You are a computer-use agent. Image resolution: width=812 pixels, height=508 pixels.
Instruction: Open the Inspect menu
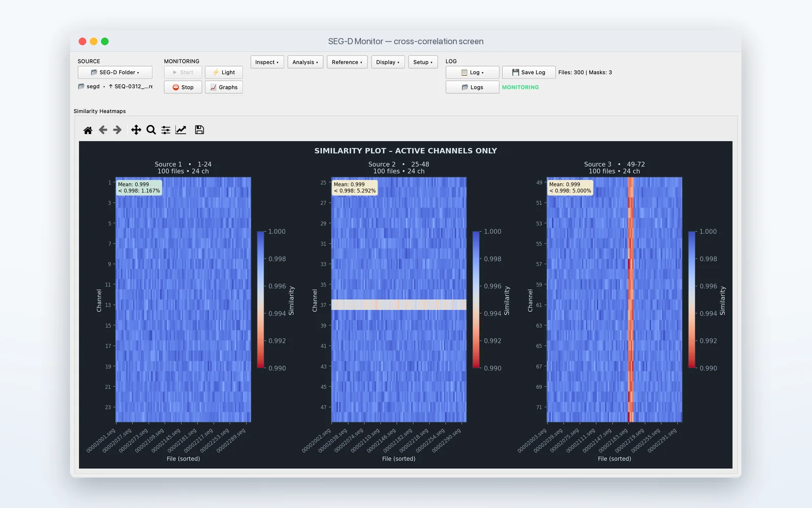tap(267, 62)
